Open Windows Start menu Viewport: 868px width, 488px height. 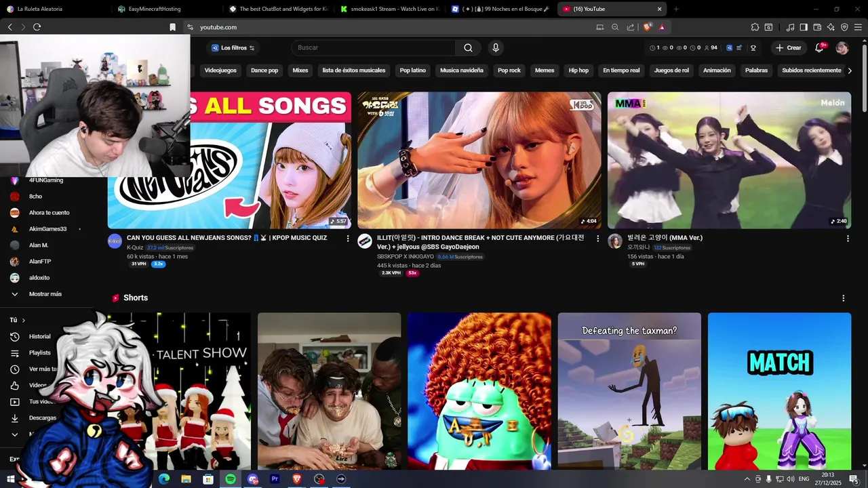(11, 479)
